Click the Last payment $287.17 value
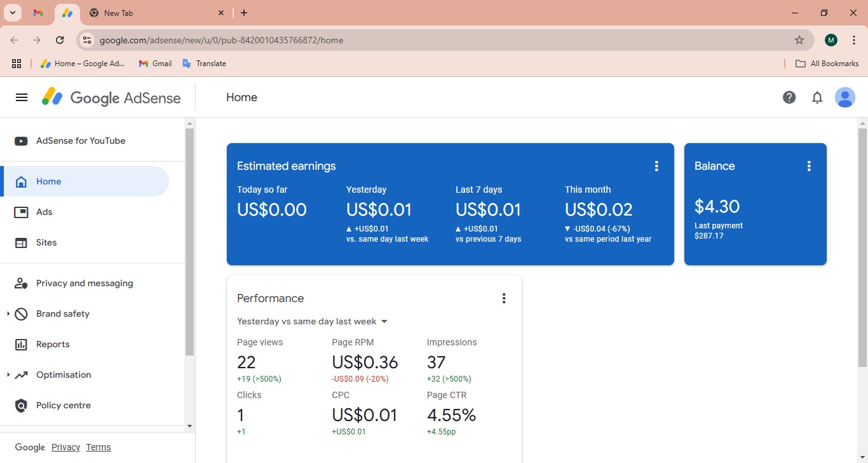Screen dimensions: 868x463 click(709, 236)
